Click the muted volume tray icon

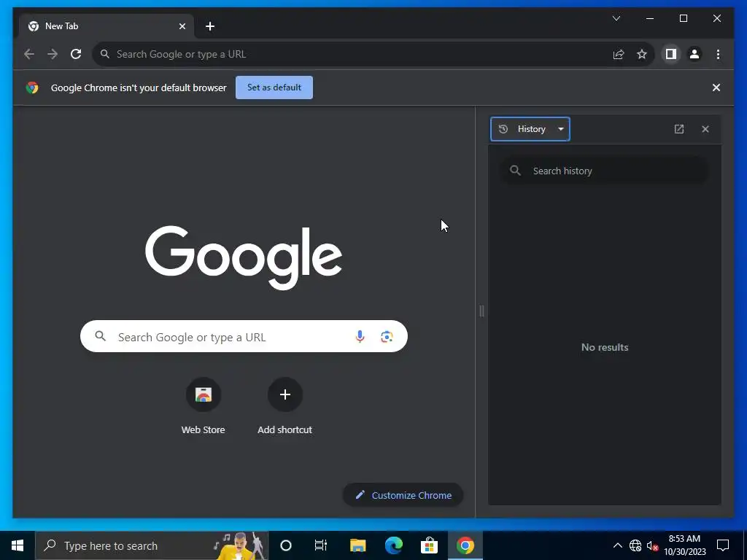click(652, 545)
